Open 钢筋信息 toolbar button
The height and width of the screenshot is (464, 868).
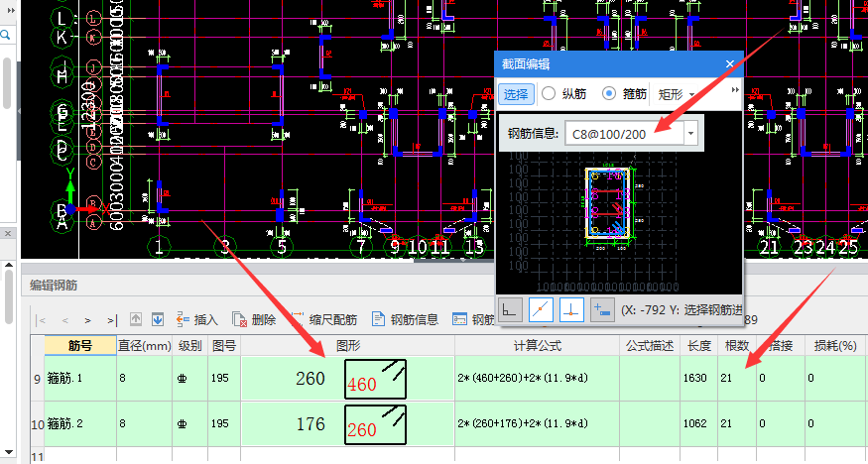pos(405,319)
